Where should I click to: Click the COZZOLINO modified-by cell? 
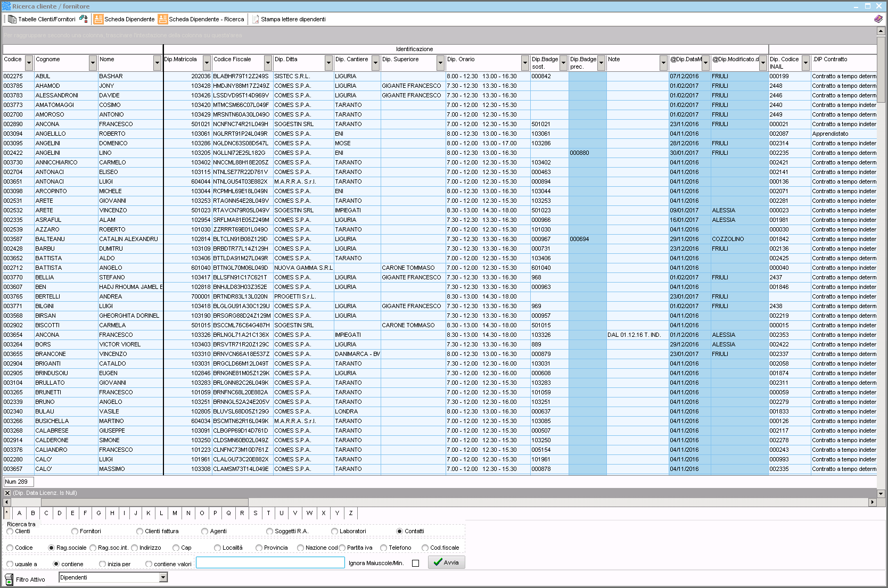coord(739,239)
